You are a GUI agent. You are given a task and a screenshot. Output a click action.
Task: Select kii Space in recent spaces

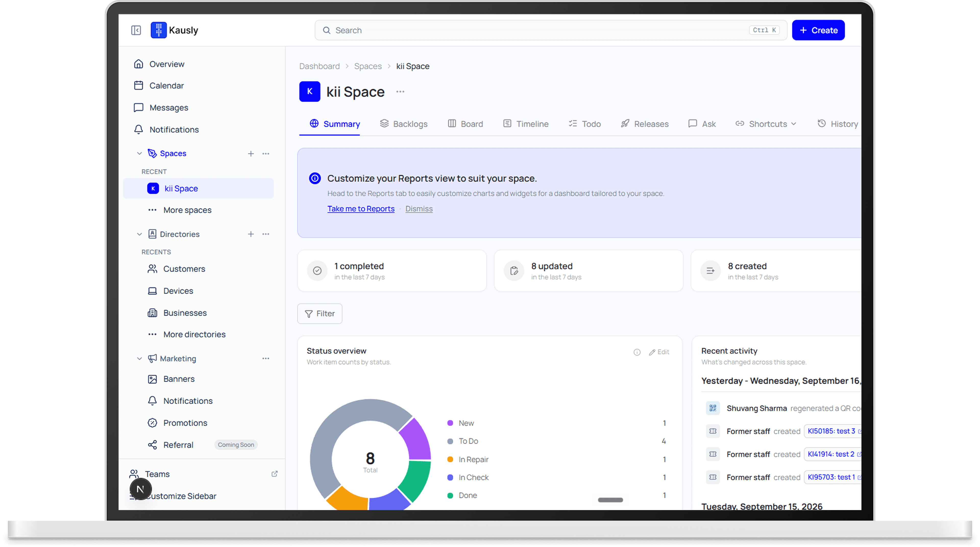198,188
